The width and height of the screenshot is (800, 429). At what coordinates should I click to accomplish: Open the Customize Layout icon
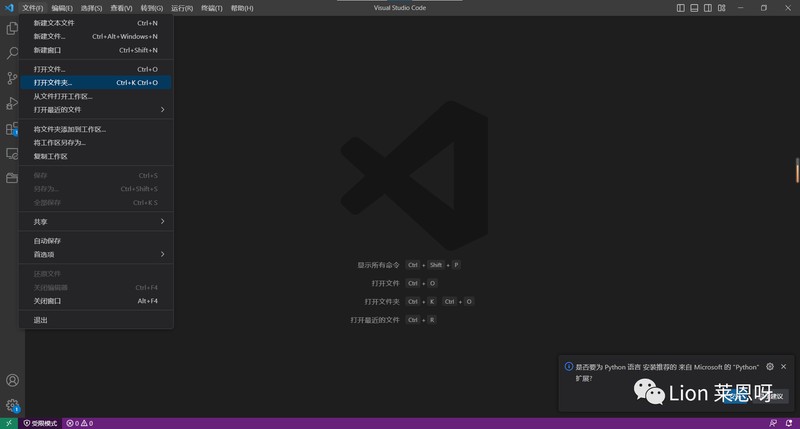[x=721, y=8]
